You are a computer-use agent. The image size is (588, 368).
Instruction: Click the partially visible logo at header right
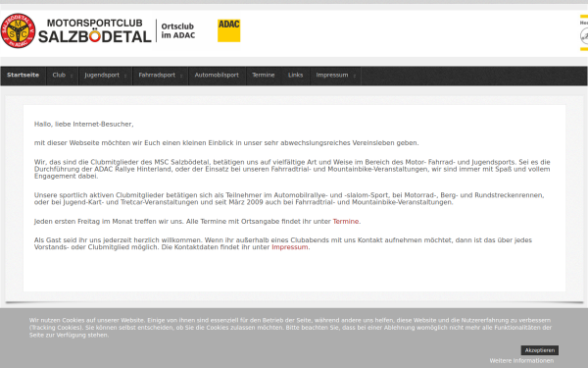pos(584,32)
